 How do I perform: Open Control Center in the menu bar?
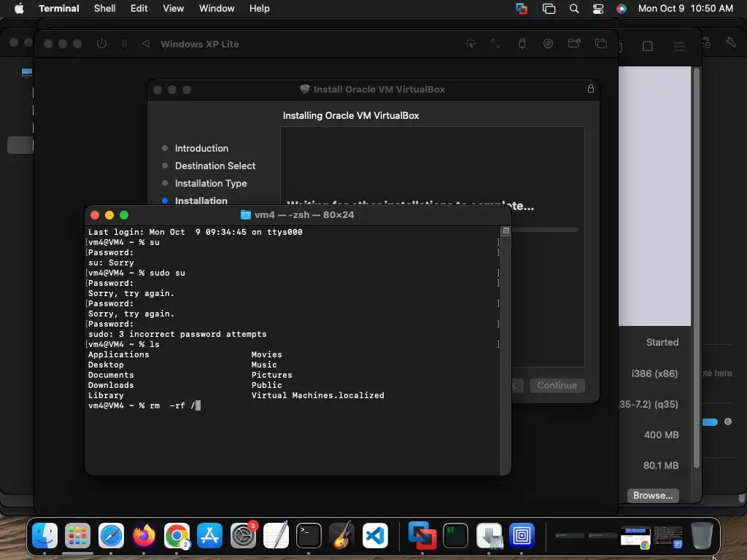(598, 9)
